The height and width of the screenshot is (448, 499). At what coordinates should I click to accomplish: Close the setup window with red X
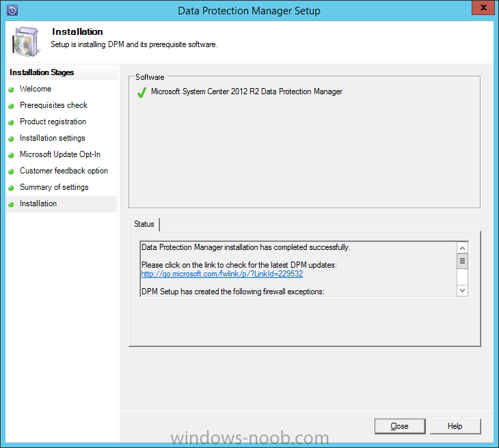click(482, 10)
